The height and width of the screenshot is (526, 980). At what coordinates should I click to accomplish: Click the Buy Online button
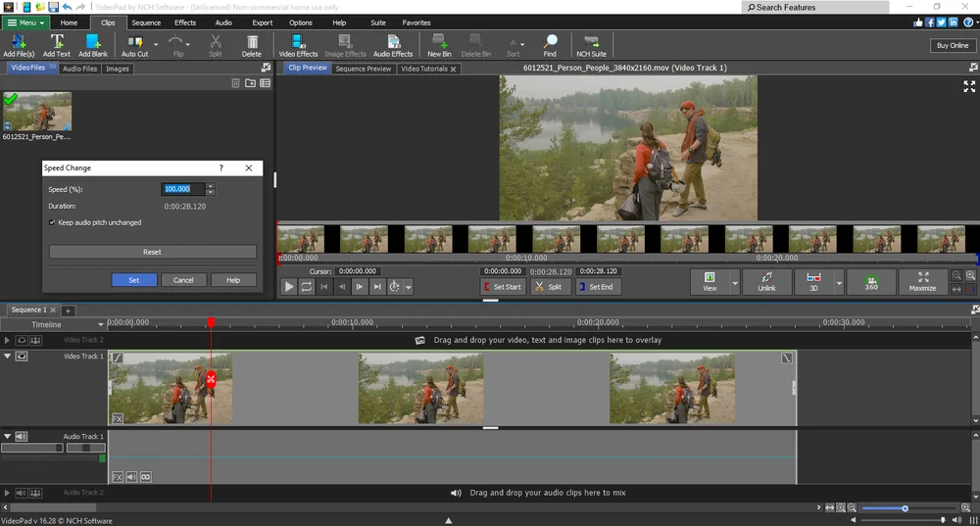(953, 46)
